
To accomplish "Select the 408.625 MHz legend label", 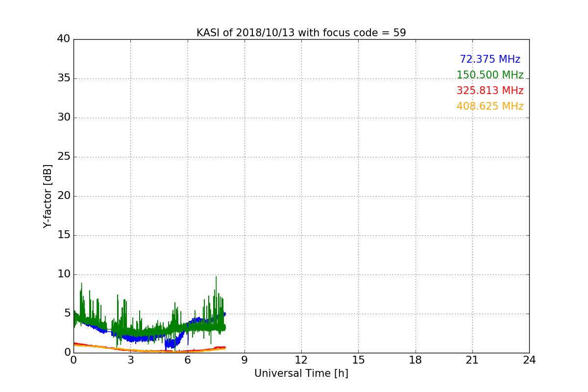I will pos(490,106).
